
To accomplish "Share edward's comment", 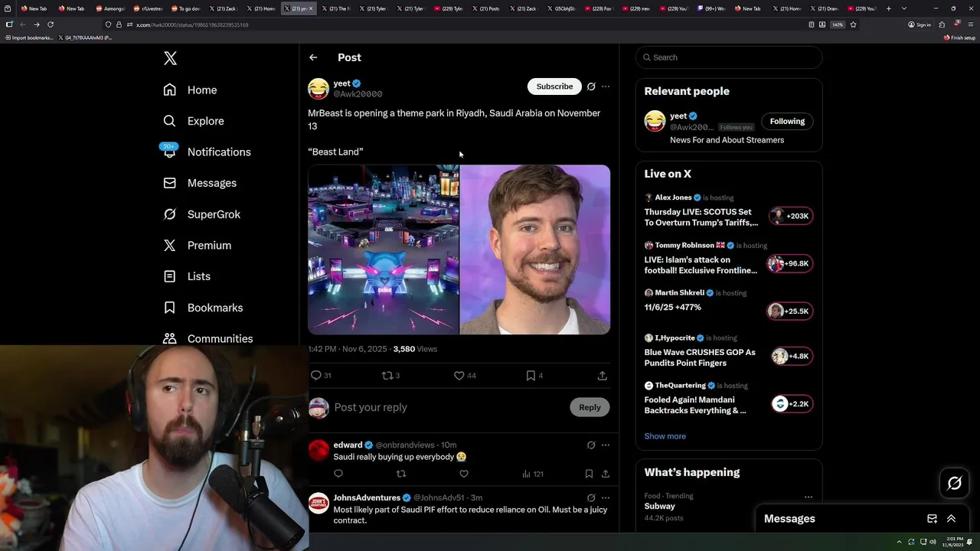I will (606, 474).
